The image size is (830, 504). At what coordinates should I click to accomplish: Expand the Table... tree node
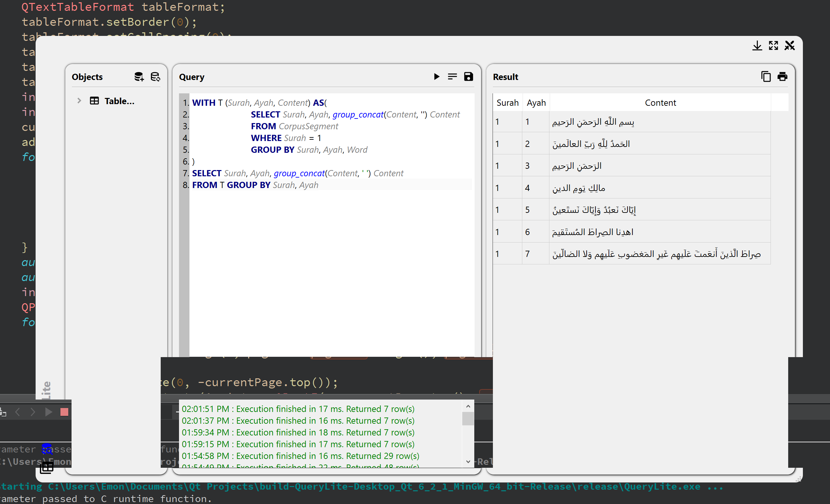click(x=79, y=101)
